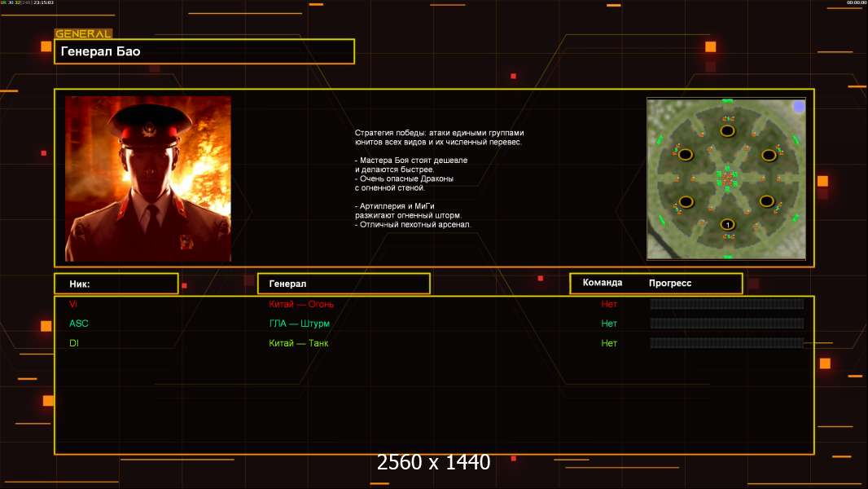The image size is (868, 489).
Task: Click the 'Генерал' column header
Action: (x=344, y=284)
